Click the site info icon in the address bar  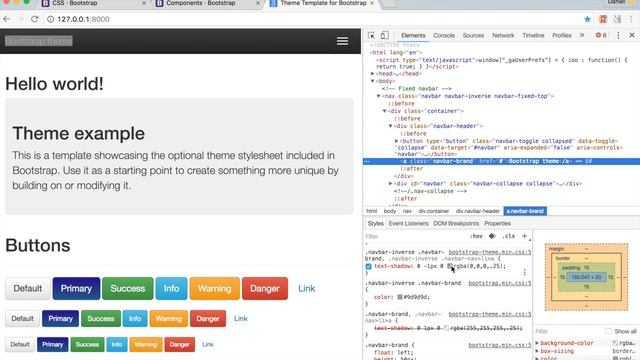[50, 19]
